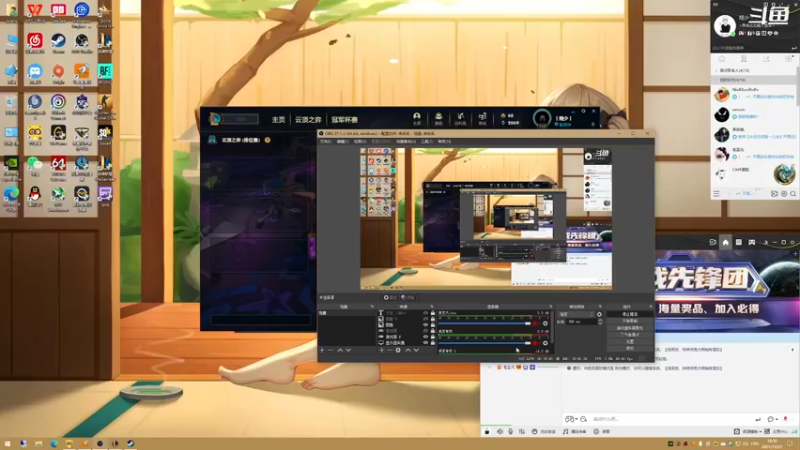Image resolution: width=800 pixels, height=450 pixels.
Task: Click the studio mode button in OBS controls
Action: pyautogui.click(x=630, y=335)
